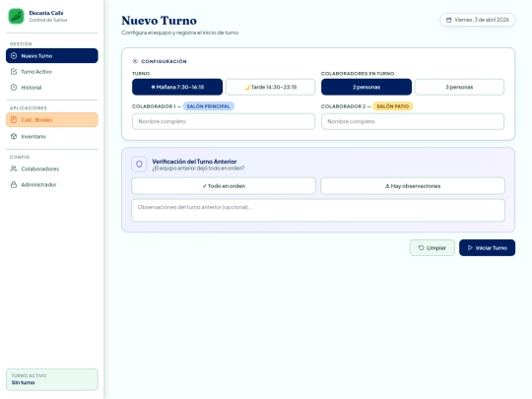Choose 2 personas option
This screenshot has height=399, width=532.
pos(366,87)
